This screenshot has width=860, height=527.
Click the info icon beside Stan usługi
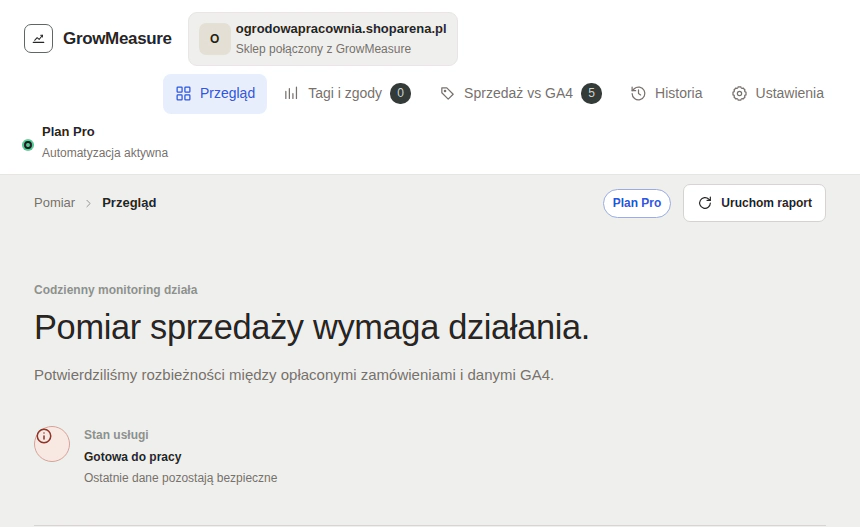click(44, 436)
